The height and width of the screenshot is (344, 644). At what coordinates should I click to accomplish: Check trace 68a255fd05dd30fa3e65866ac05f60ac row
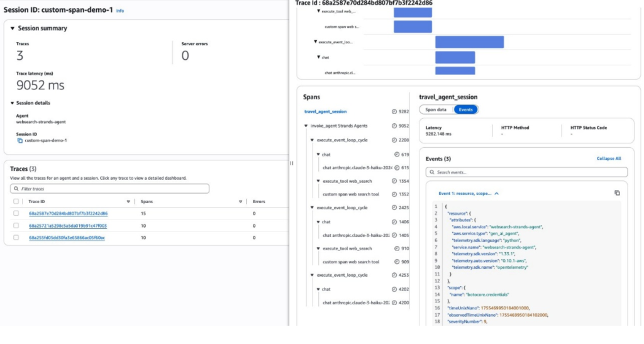pyautogui.click(x=16, y=238)
